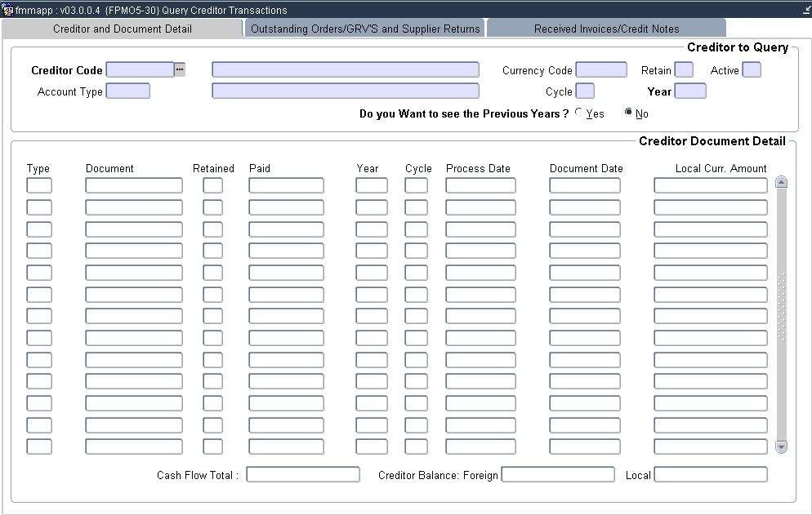
Task: Select the No radio button for previous years
Action: 628,113
